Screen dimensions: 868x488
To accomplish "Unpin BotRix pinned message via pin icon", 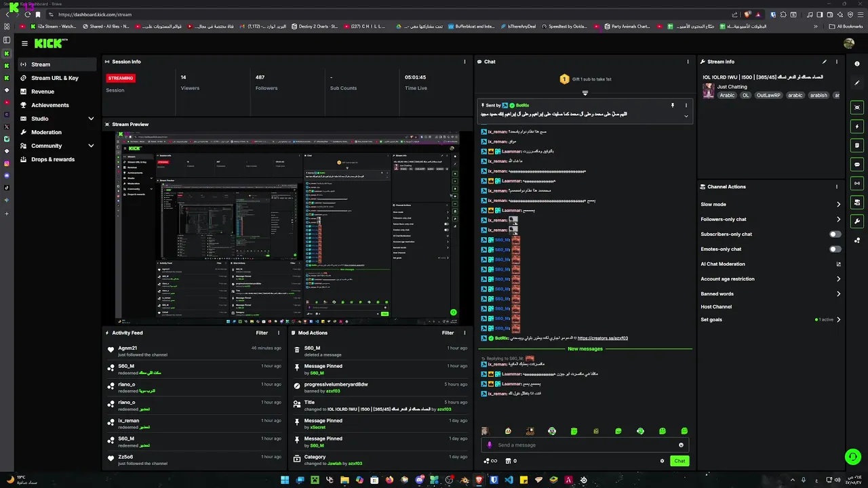I will point(673,105).
